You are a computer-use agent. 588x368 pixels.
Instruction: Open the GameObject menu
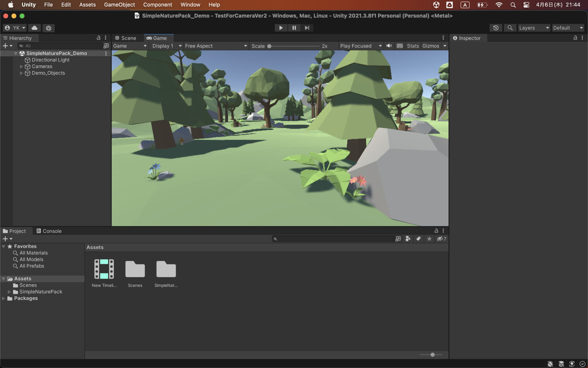coord(119,5)
